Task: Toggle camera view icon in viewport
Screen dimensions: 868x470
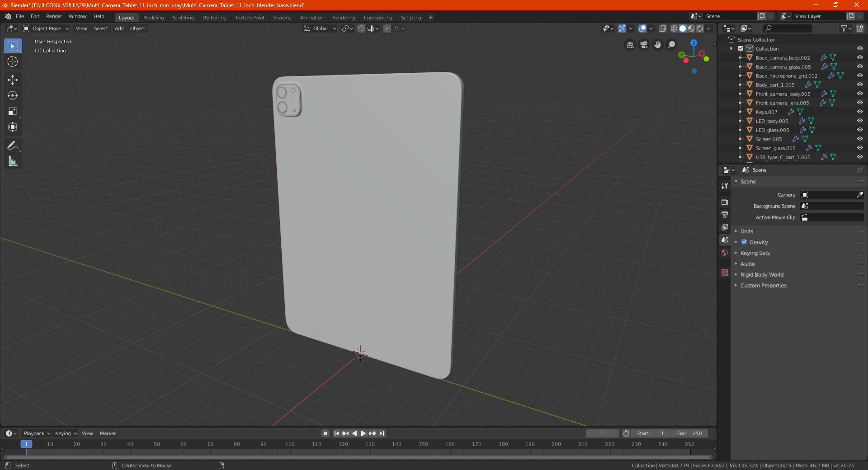Action: point(644,45)
